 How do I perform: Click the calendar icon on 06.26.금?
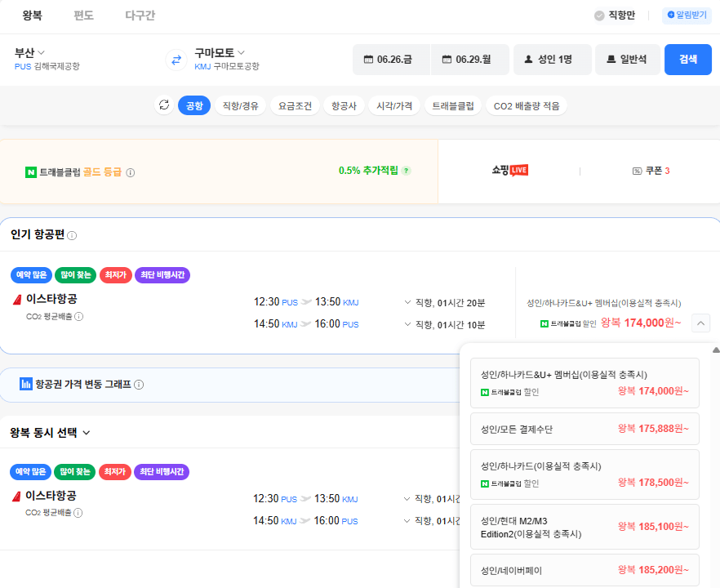pyautogui.click(x=368, y=60)
